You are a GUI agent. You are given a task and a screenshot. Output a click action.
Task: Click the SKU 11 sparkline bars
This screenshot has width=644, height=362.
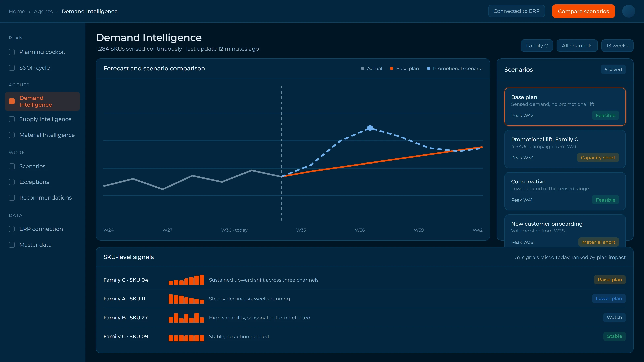pyautogui.click(x=186, y=299)
